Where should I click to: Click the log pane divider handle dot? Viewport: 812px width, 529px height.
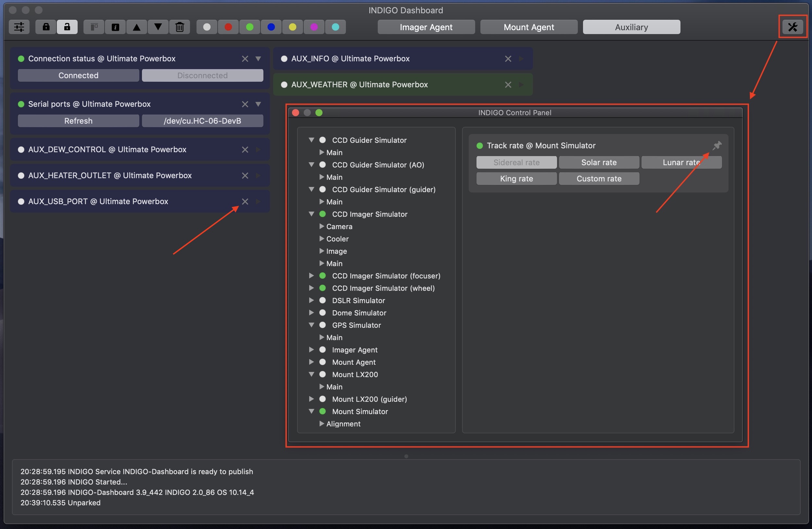tap(406, 456)
